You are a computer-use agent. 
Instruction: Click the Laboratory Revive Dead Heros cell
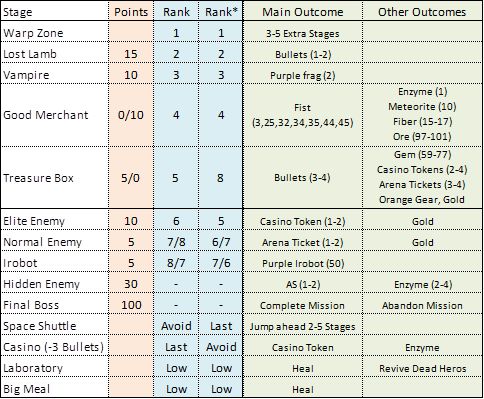(422, 367)
